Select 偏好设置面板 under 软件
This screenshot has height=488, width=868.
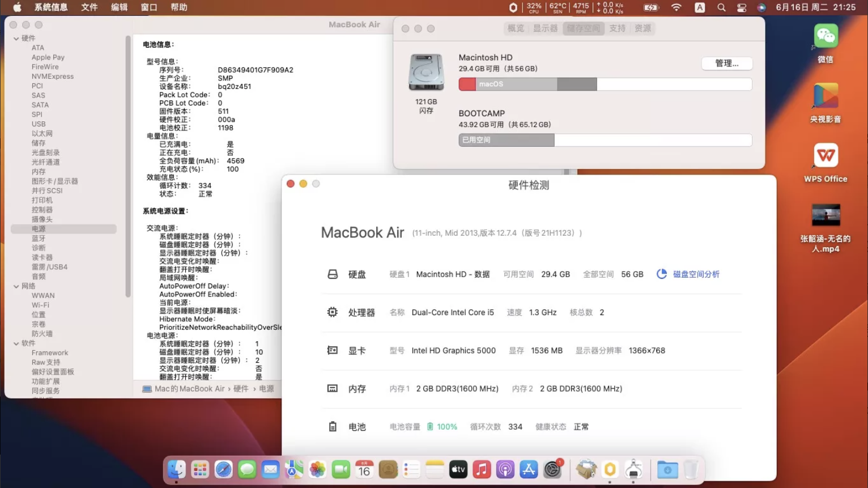pos(53,372)
